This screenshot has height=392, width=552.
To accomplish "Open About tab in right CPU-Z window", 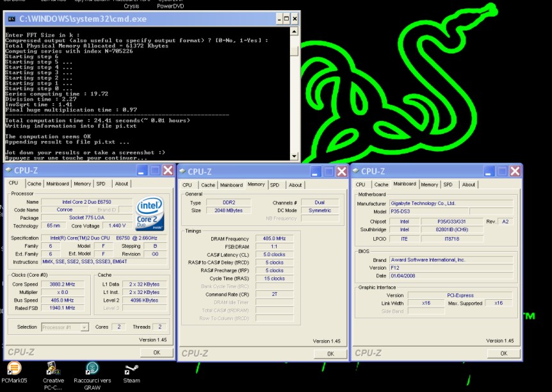I will tap(469, 184).
